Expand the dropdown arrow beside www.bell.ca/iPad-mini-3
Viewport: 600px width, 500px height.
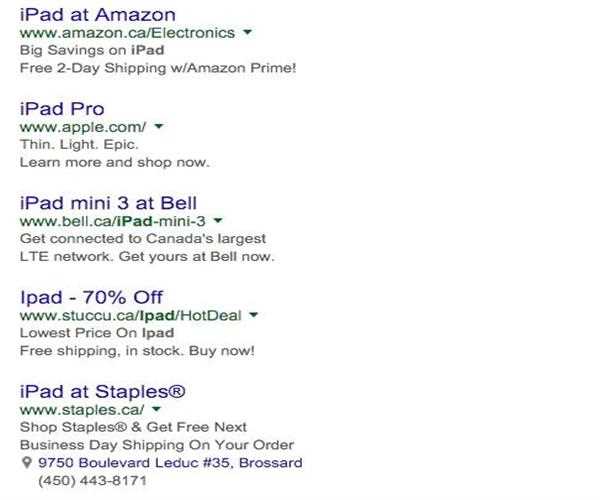pos(218,221)
